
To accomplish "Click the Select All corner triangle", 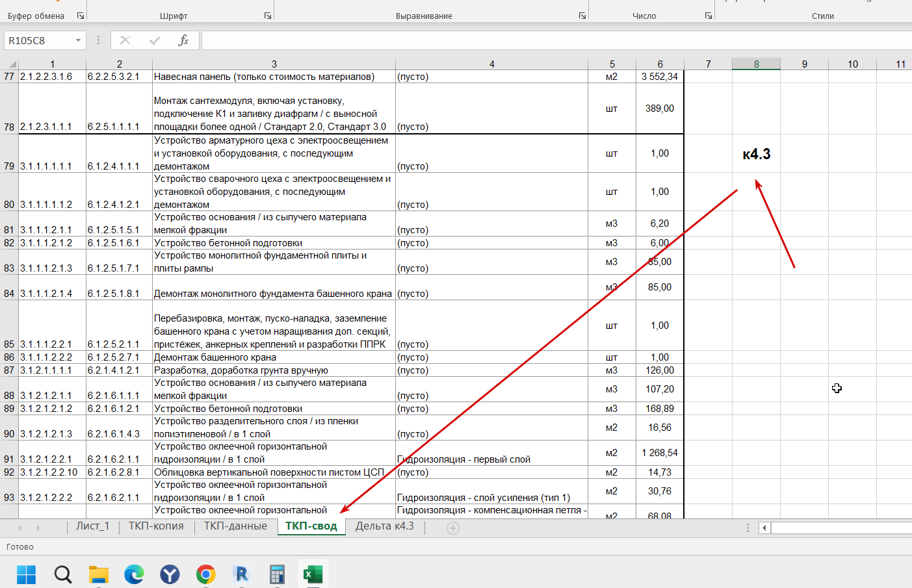I will [12, 64].
